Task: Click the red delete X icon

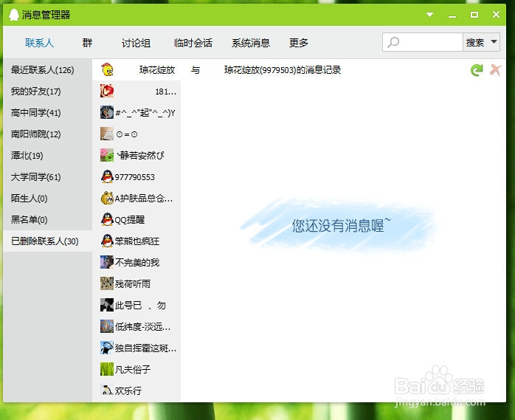Action: [x=495, y=69]
